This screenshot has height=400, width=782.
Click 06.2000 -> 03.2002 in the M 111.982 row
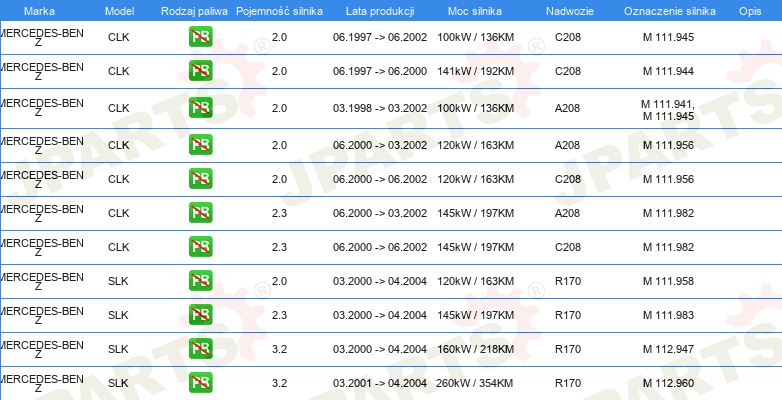coord(380,213)
